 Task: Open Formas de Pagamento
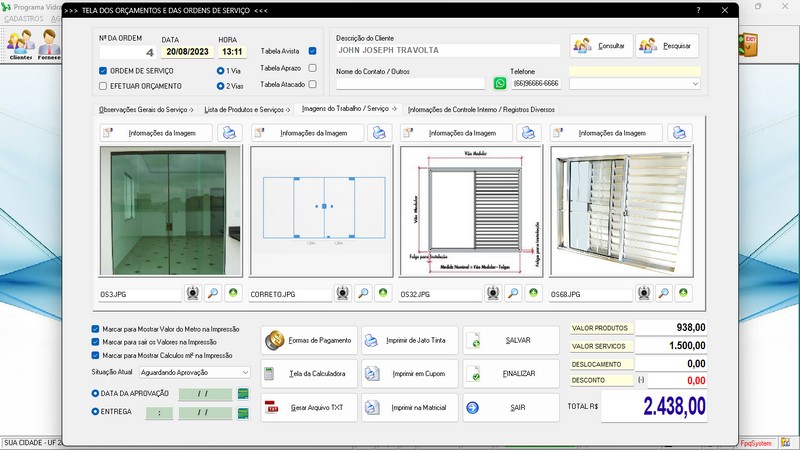tap(309, 340)
